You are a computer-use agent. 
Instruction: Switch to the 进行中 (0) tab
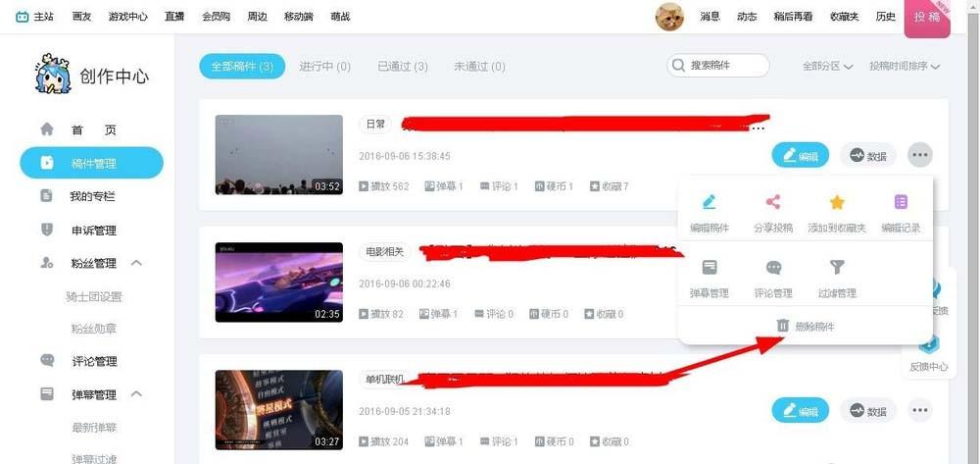(324, 67)
